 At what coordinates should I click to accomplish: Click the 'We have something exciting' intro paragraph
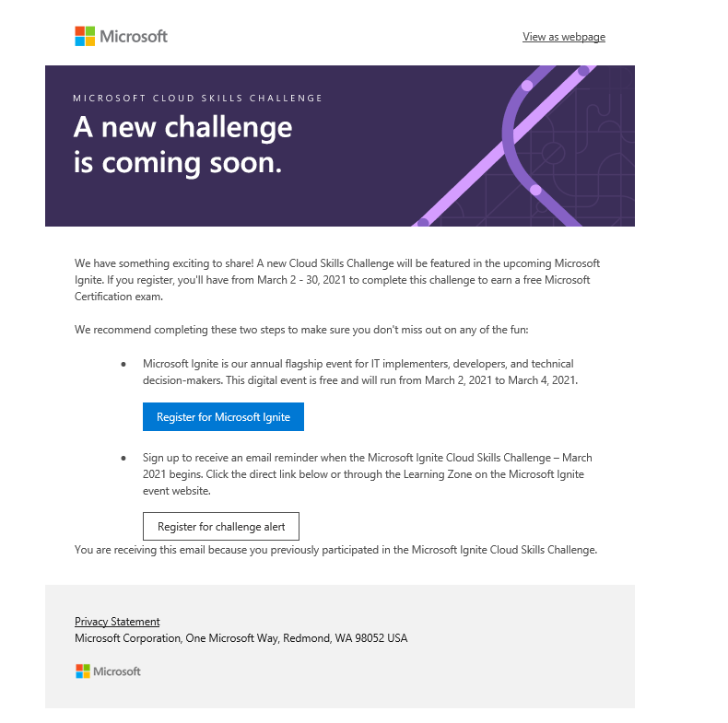(x=337, y=280)
